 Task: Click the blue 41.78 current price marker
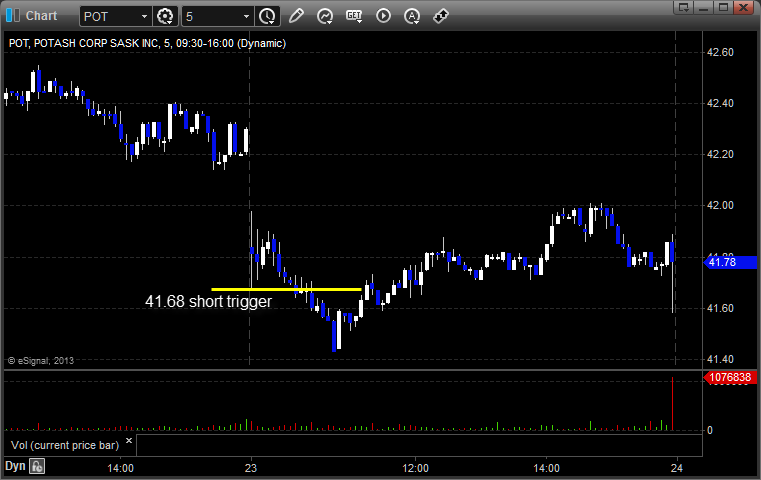click(x=730, y=263)
